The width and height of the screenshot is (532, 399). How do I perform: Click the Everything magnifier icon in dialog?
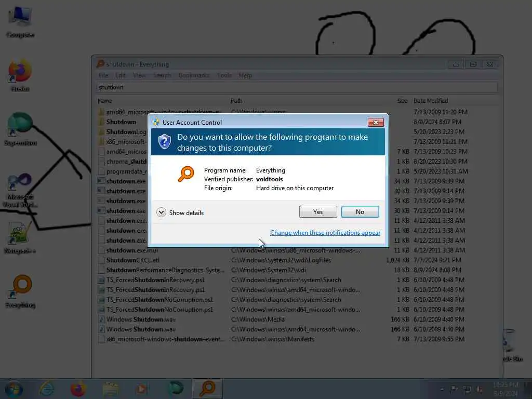click(186, 174)
